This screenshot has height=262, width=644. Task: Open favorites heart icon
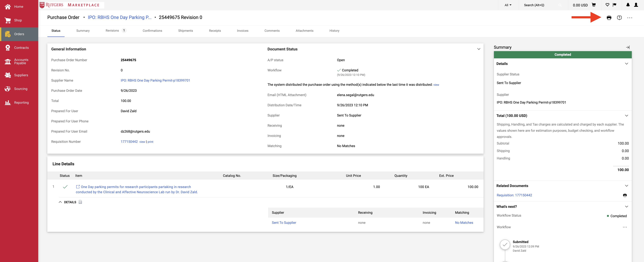pyautogui.click(x=607, y=5)
